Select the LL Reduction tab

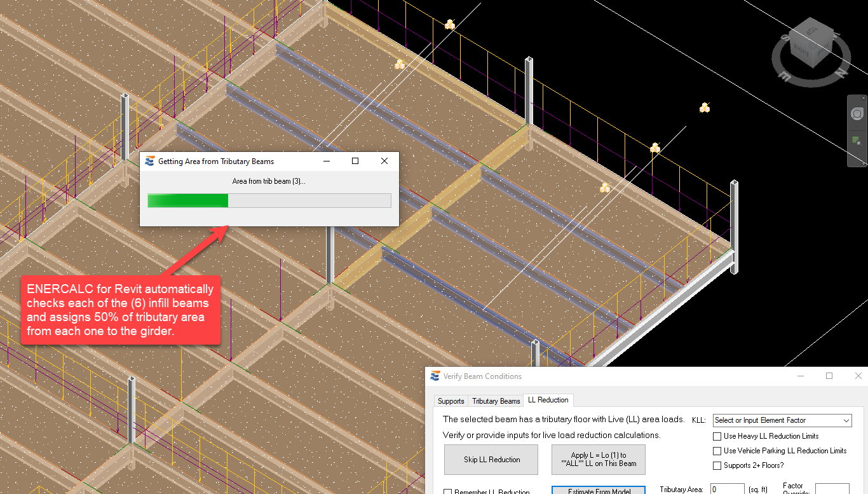tap(548, 400)
